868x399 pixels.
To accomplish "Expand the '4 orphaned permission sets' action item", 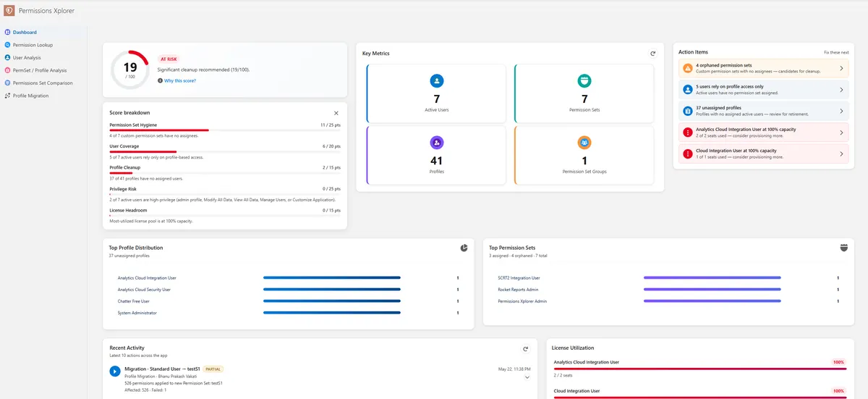I will click(841, 68).
